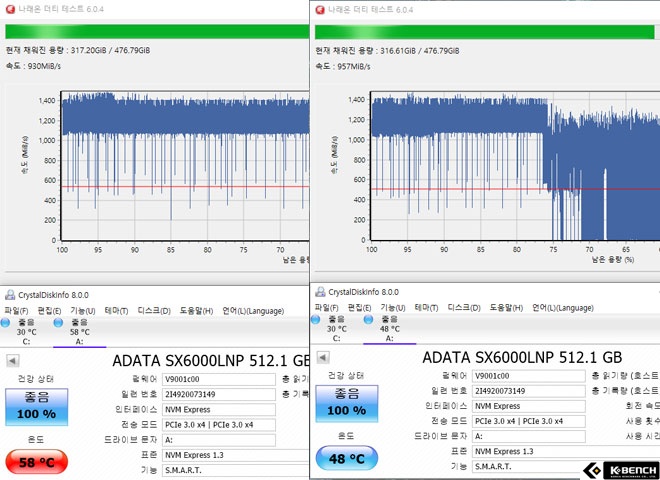Screen dimensions: 660x480
Task: Click the previous-disk arrow in the 58 °C window
Action: click(13, 361)
